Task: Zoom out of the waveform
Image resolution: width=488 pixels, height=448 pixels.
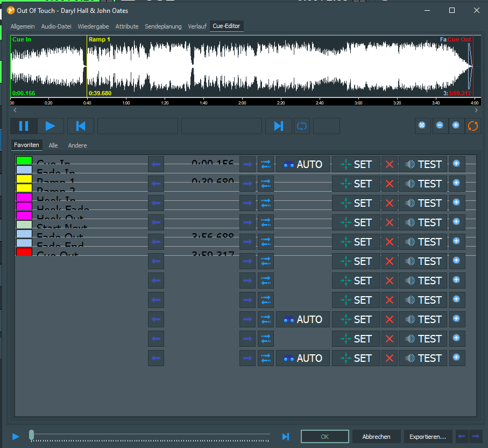Action: [x=440, y=125]
